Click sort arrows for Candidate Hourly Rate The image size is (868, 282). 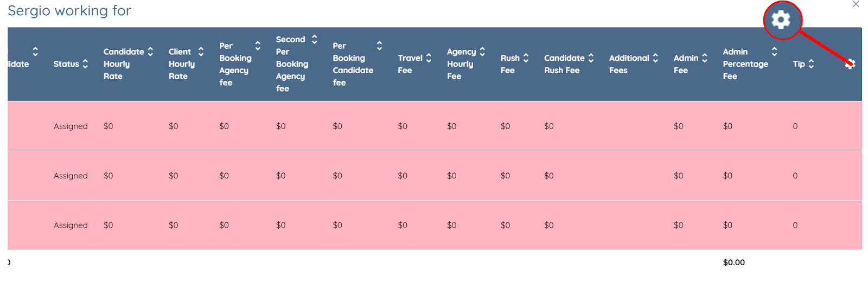pos(150,52)
